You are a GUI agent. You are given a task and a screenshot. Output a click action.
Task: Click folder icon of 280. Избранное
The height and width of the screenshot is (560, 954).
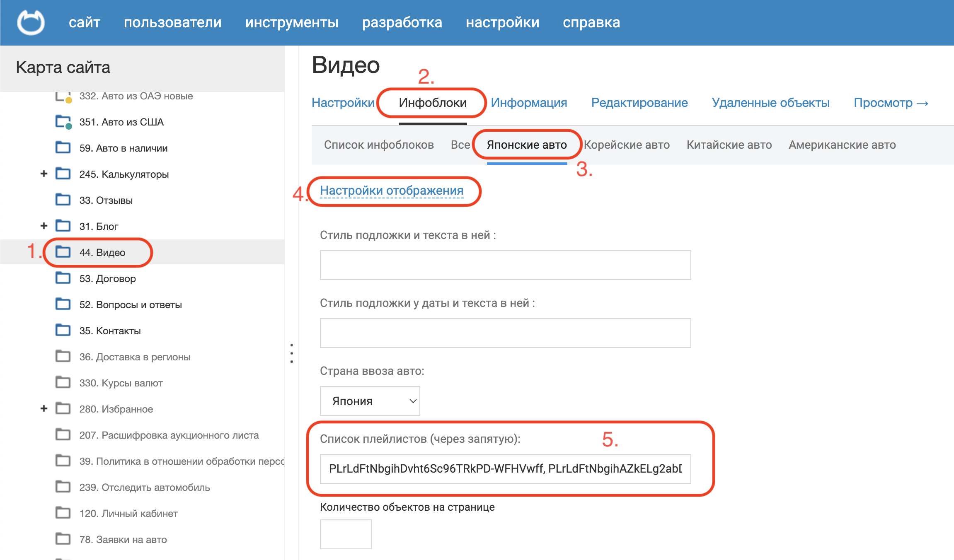(x=63, y=408)
